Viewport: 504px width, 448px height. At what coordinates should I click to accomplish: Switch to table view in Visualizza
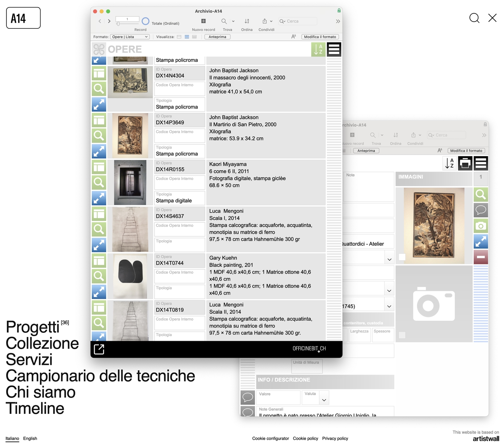pyautogui.click(x=194, y=37)
